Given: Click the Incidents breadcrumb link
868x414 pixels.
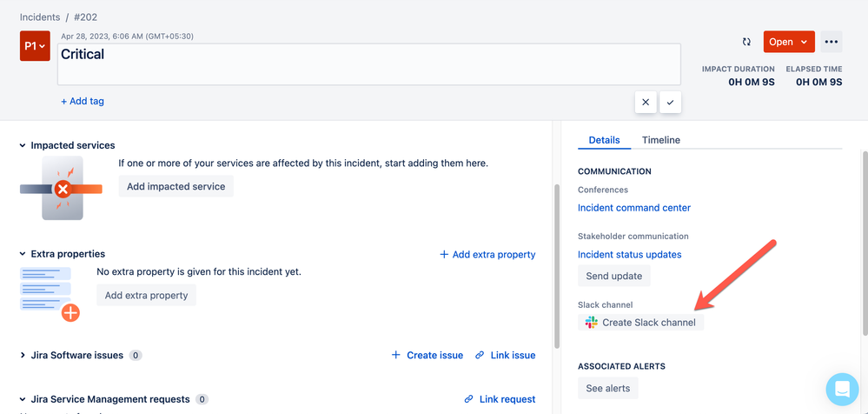Looking at the screenshot, I should (x=40, y=17).
